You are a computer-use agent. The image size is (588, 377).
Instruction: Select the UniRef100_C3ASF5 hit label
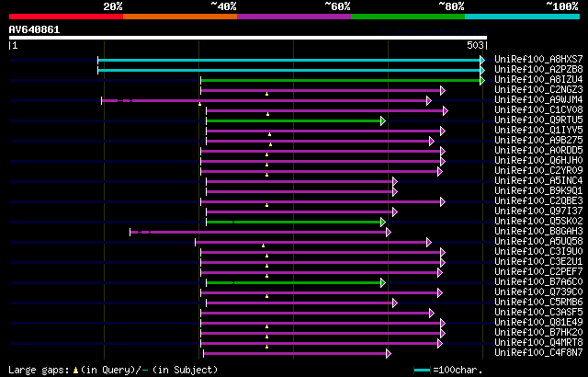538,313
